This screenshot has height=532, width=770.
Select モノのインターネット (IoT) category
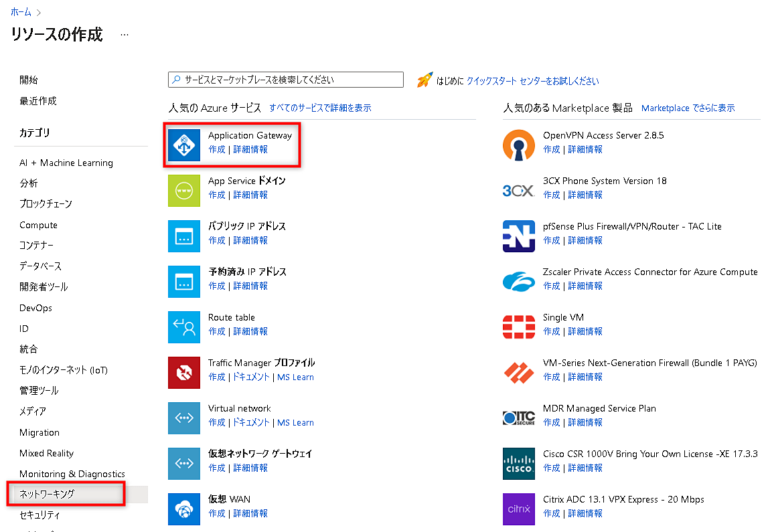coord(64,370)
